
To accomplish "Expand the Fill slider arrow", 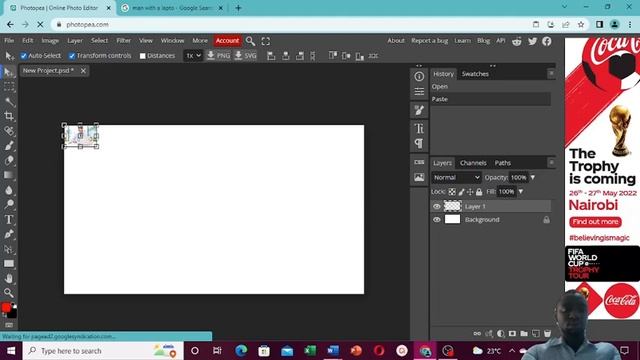I will tap(521, 191).
